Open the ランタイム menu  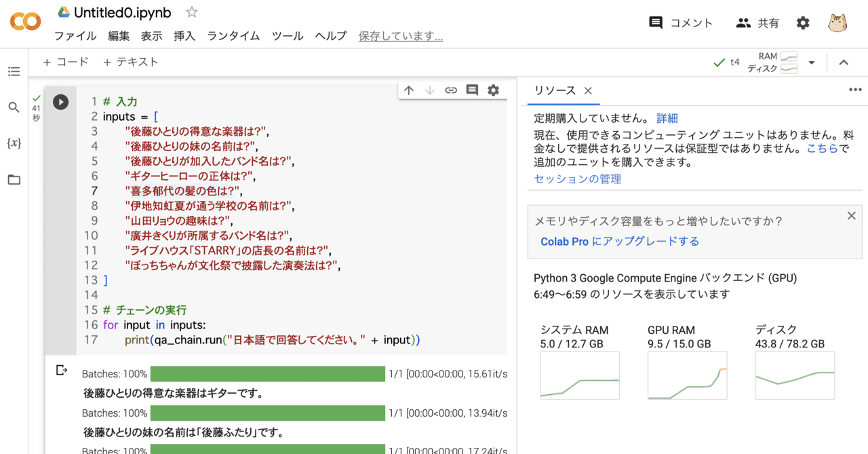(x=233, y=36)
